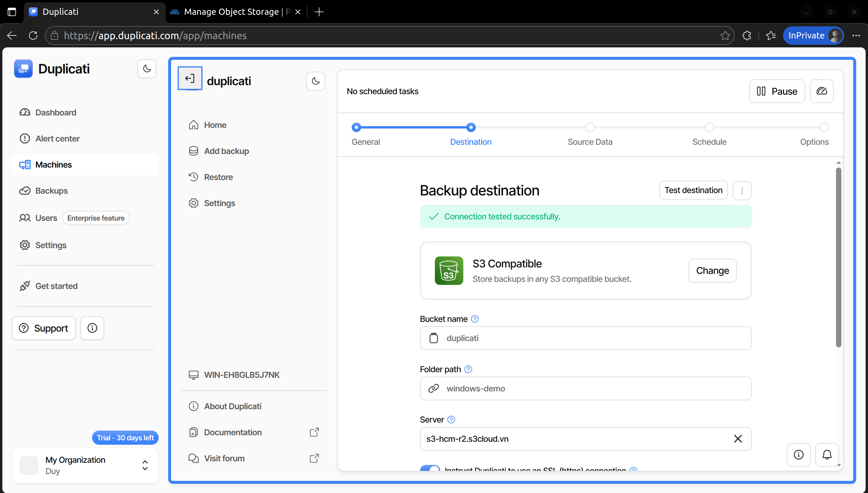Click Bucket name help question icon
The image size is (868, 493).
pos(475,319)
